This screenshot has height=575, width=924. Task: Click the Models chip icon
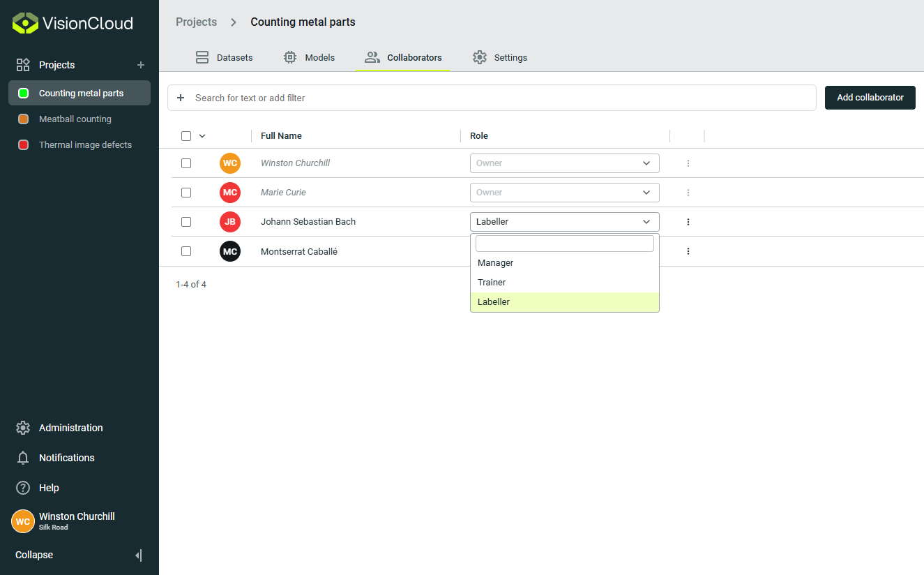coord(290,57)
